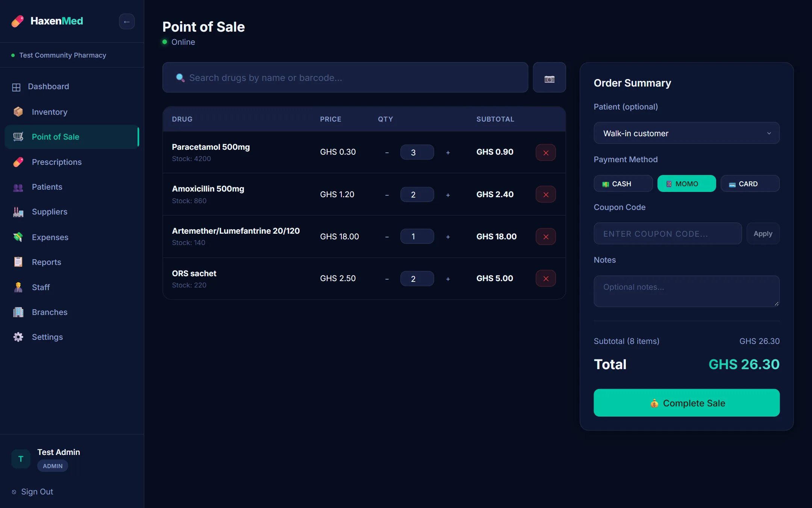Decrease ORS sachet quantity

(x=387, y=279)
